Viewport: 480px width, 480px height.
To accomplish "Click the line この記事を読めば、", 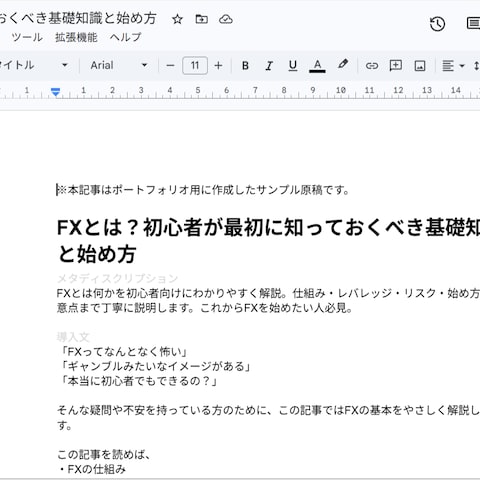I will click(104, 454).
